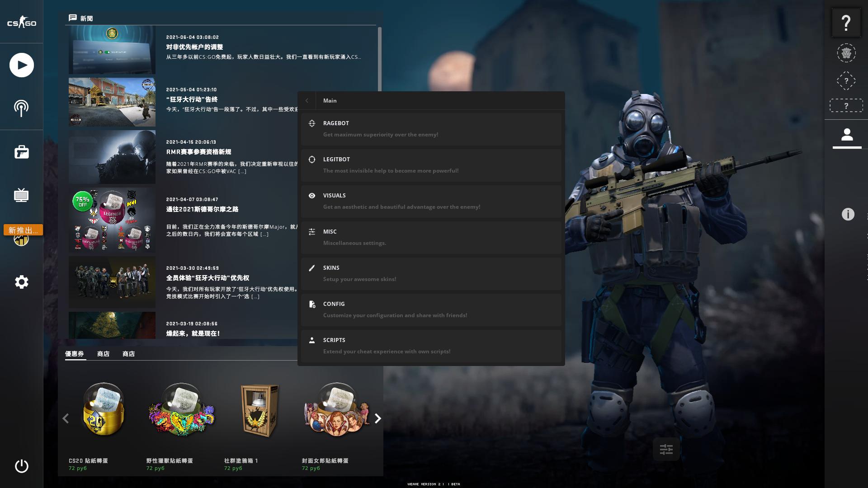Open the 对非优先帐户的调整 news headline
The height and width of the screenshot is (488, 868).
[194, 47]
